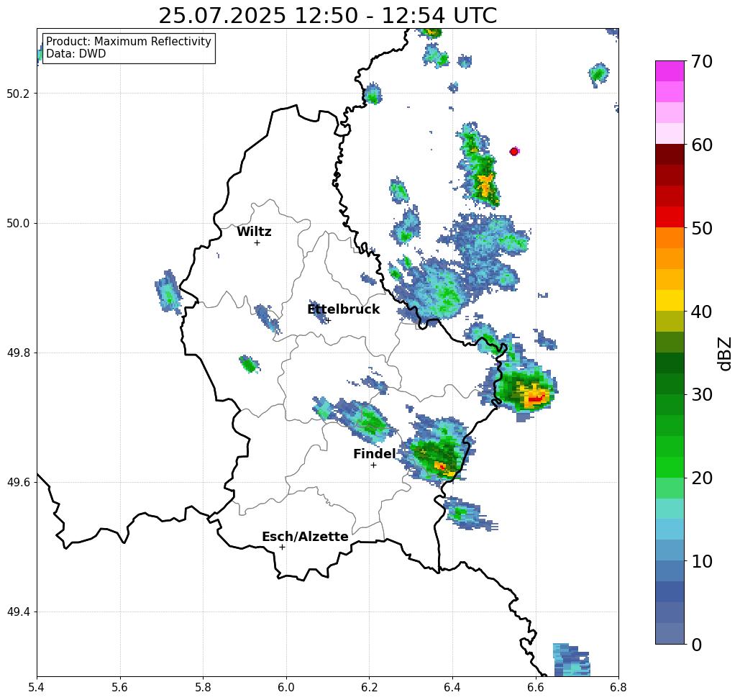The width and height of the screenshot is (740, 700).
Task: Click the yellow 40 dBZ band of colorbar
Action: click(670, 300)
